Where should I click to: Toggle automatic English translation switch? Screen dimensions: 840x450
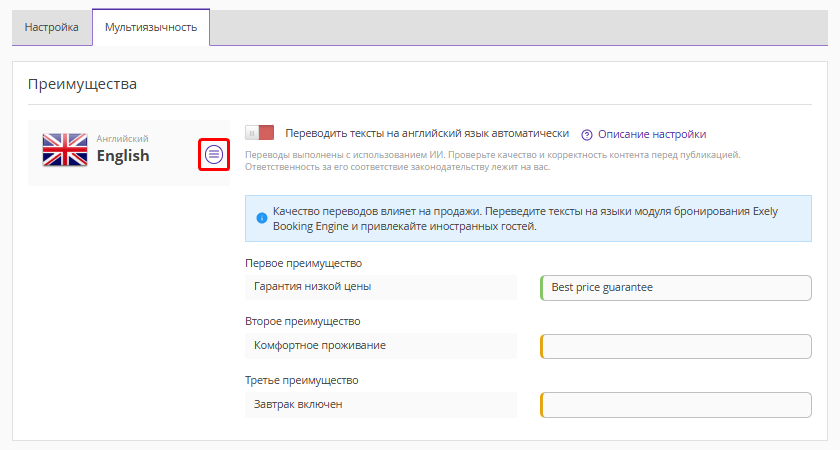point(260,133)
